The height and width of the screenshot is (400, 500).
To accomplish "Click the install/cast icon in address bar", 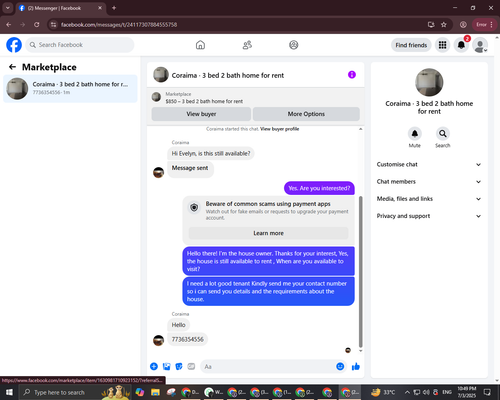I will 431,25.
